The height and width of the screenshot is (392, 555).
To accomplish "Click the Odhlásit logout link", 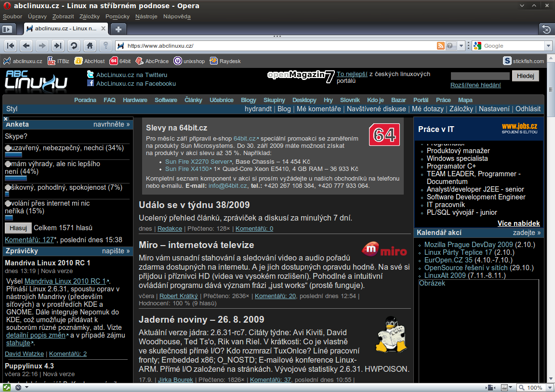I will click(x=528, y=109).
